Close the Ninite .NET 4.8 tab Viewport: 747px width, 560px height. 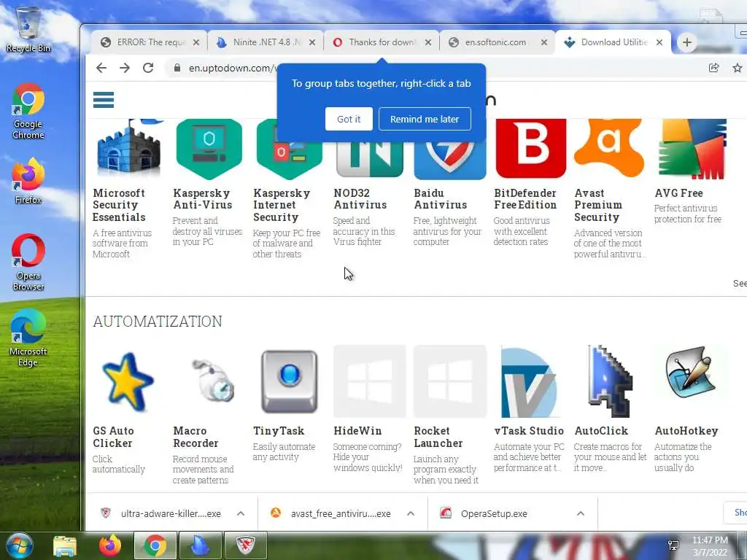312,42
